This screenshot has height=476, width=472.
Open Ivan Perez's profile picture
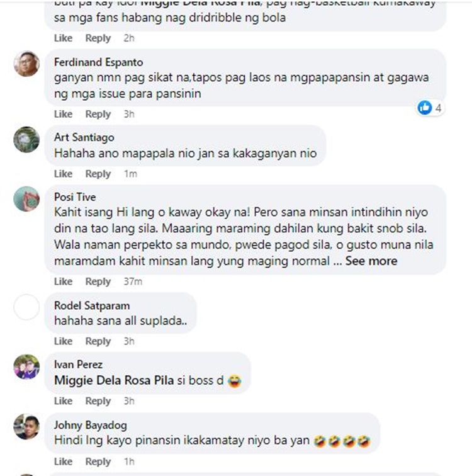pyautogui.click(x=26, y=366)
